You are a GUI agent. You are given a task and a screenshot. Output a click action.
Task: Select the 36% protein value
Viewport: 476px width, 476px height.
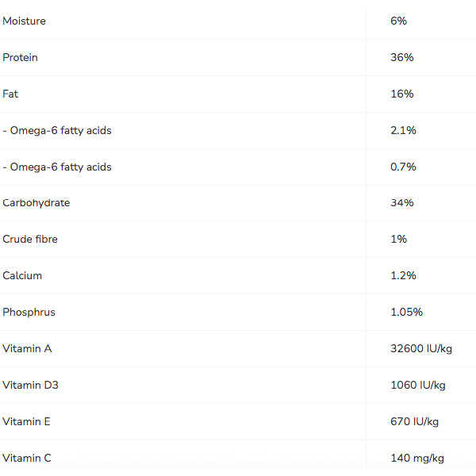[401, 57]
